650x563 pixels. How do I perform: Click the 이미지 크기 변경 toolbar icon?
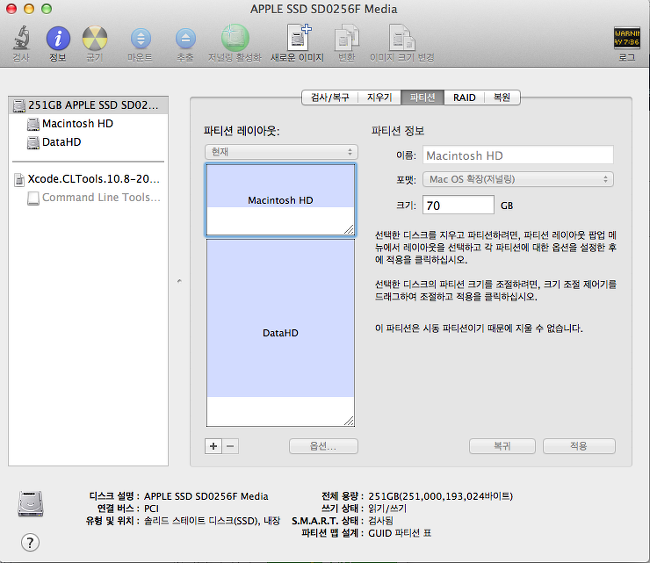(x=401, y=38)
